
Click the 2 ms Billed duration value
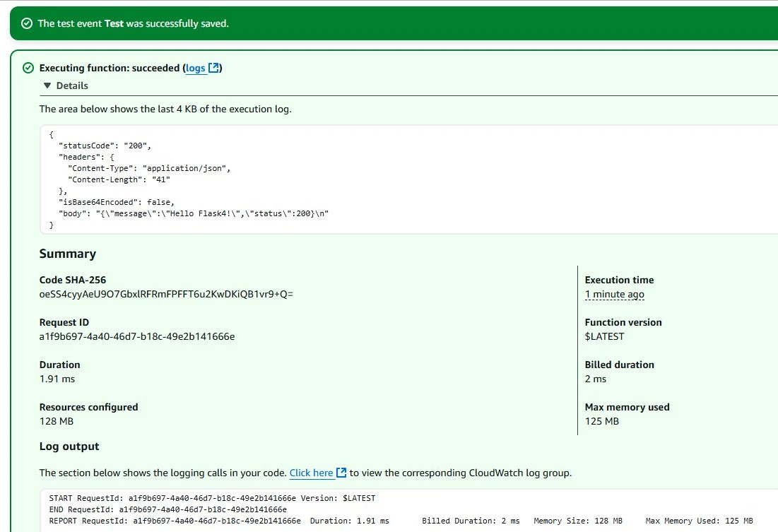click(595, 379)
